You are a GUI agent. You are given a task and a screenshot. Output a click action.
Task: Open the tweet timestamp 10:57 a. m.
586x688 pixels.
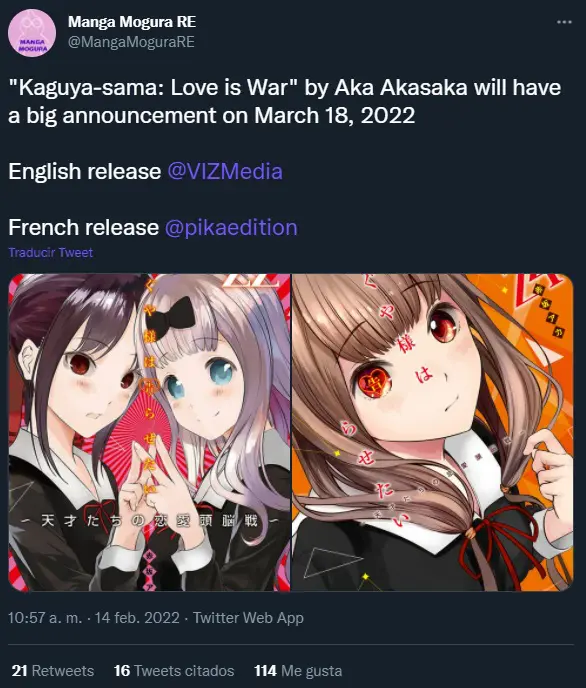point(45,618)
